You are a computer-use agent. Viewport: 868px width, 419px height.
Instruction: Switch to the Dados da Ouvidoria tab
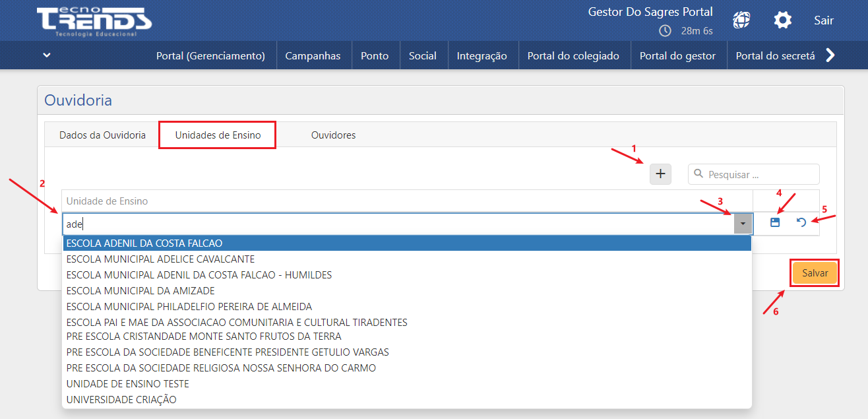click(x=102, y=134)
